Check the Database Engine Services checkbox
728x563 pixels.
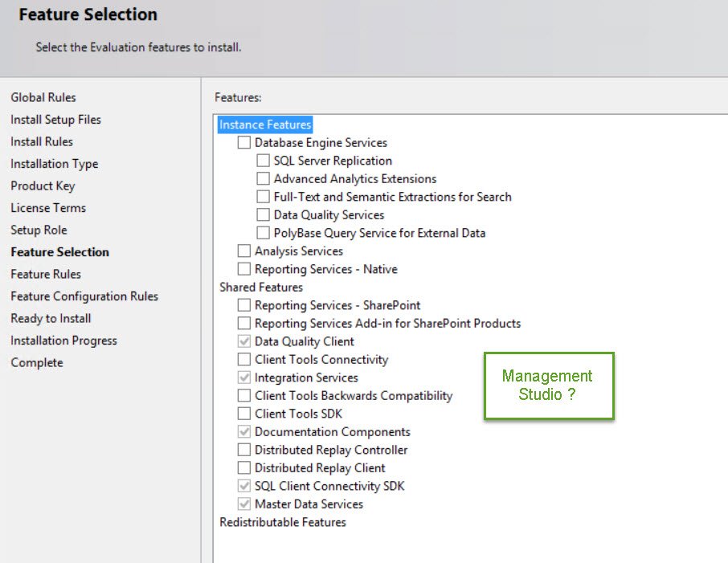(244, 142)
